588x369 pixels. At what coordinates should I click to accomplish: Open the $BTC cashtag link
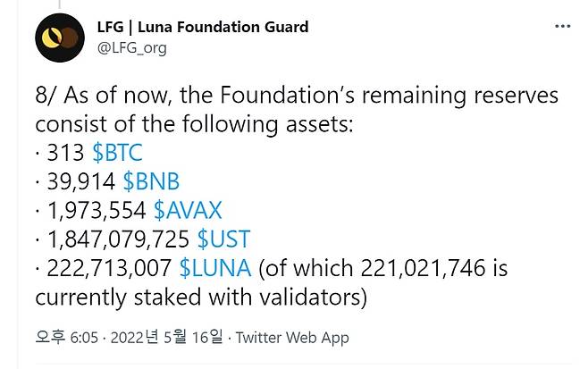click(x=117, y=153)
